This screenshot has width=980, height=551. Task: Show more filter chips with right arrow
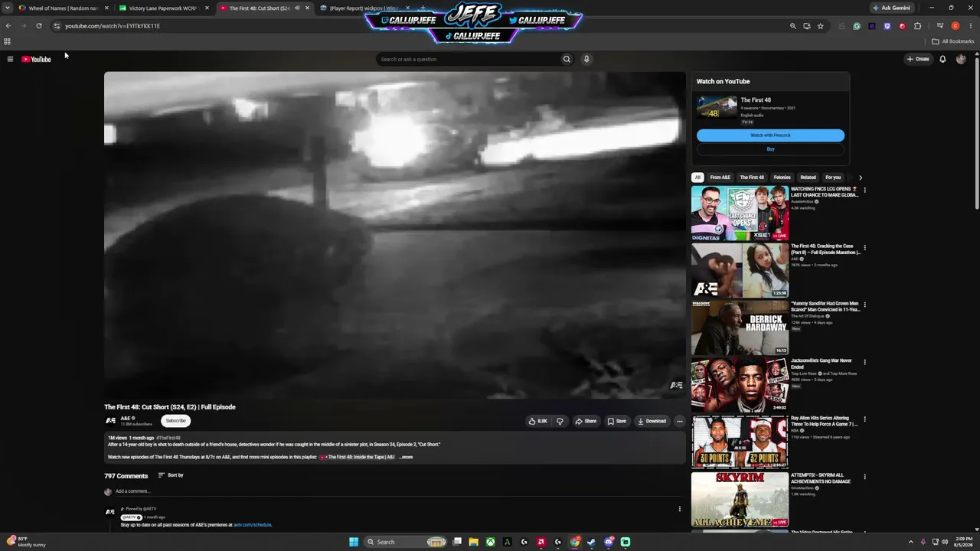pyautogui.click(x=861, y=178)
